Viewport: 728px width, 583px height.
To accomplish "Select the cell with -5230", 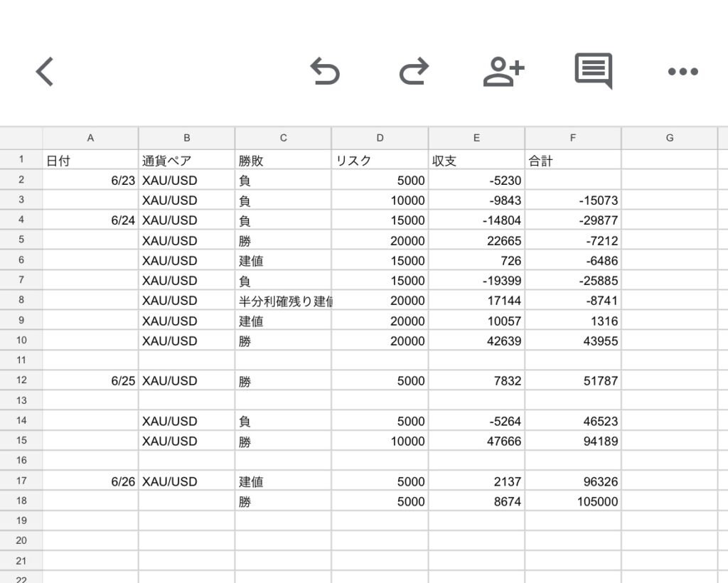I will (476, 180).
